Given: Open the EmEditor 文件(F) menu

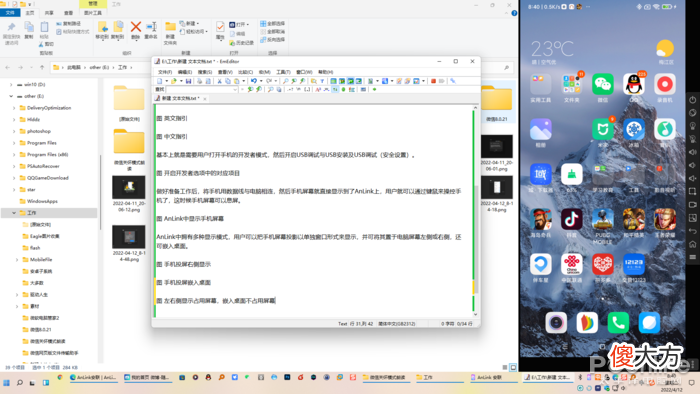Looking at the screenshot, I should pos(165,72).
